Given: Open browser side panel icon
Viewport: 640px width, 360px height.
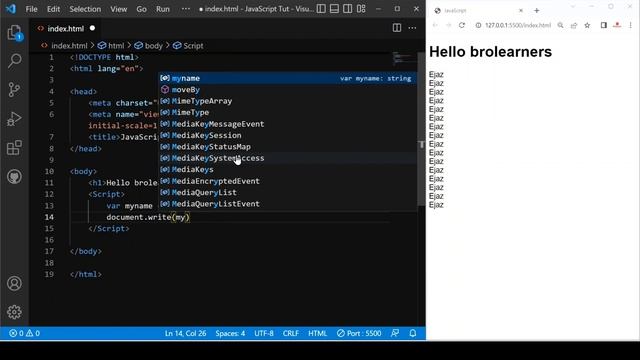Looking at the screenshot, I should pyautogui.click(x=604, y=25).
